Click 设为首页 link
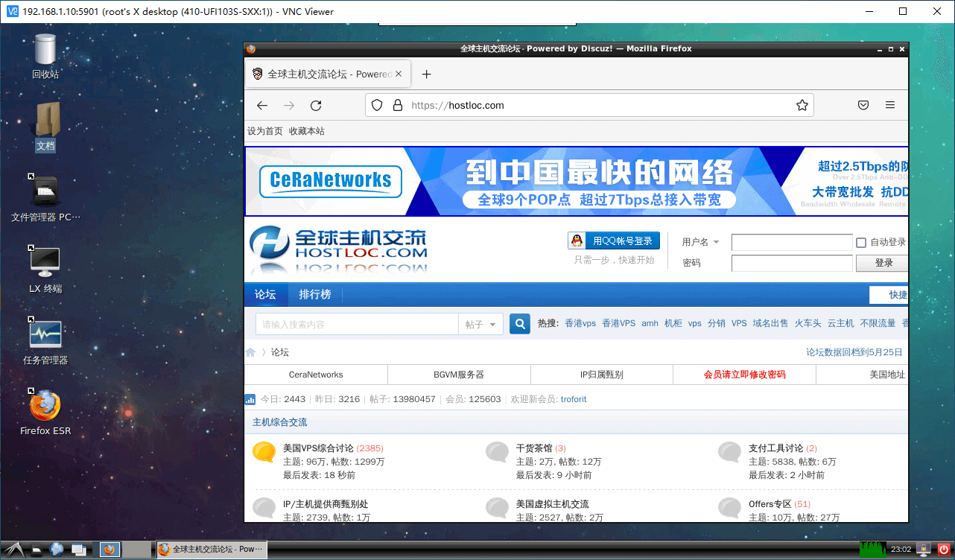Screen dimensions: 955x560 click(265, 131)
